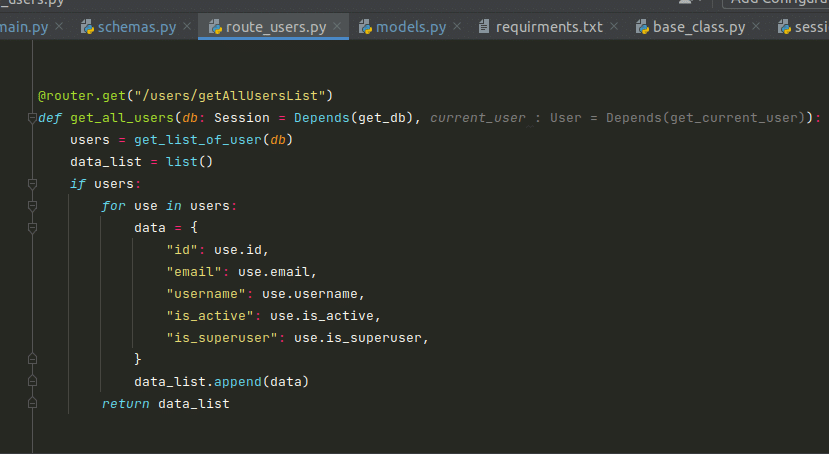Close the route_users.py tab
Image resolution: width=829 pixels, height=454 pixels.
[338, 27]
